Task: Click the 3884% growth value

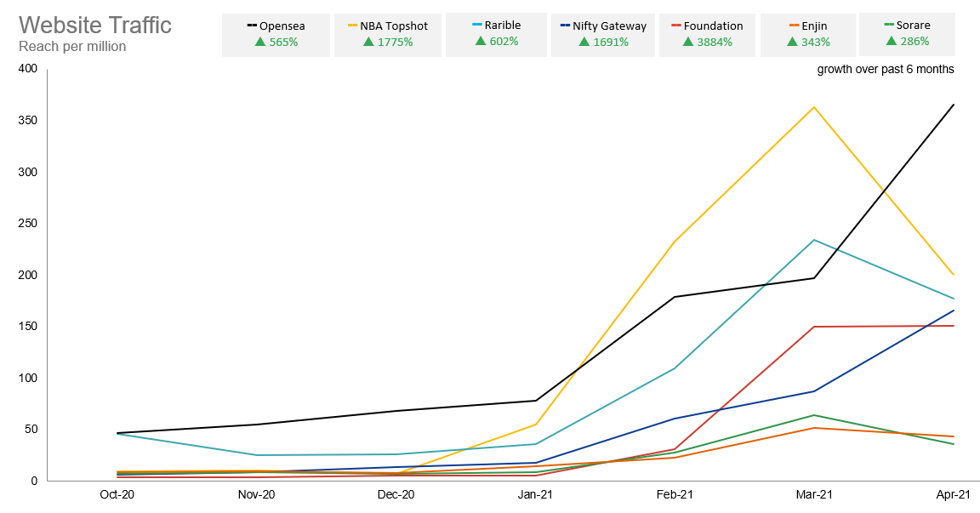Action: [x=715, y=42]
